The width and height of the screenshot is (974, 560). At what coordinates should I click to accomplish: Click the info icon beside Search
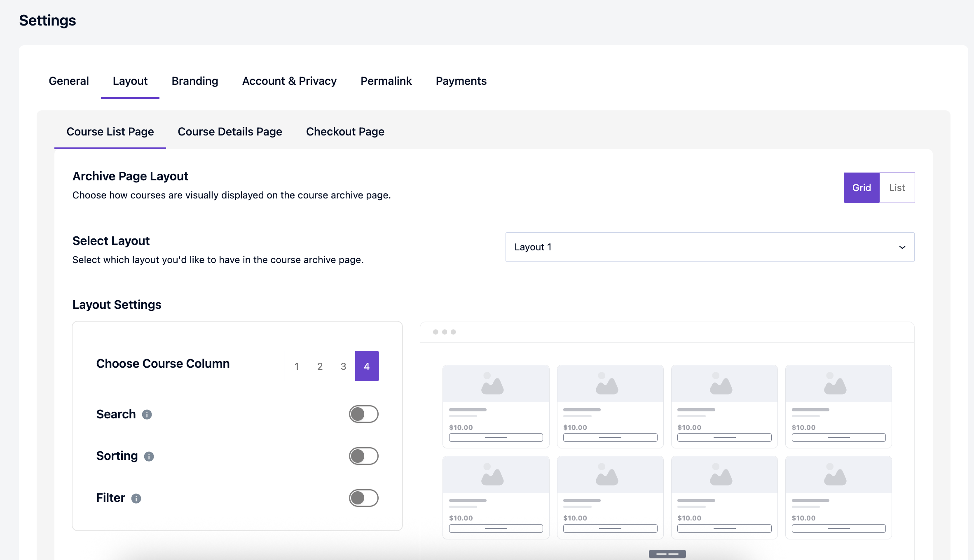tap(147, 415)
